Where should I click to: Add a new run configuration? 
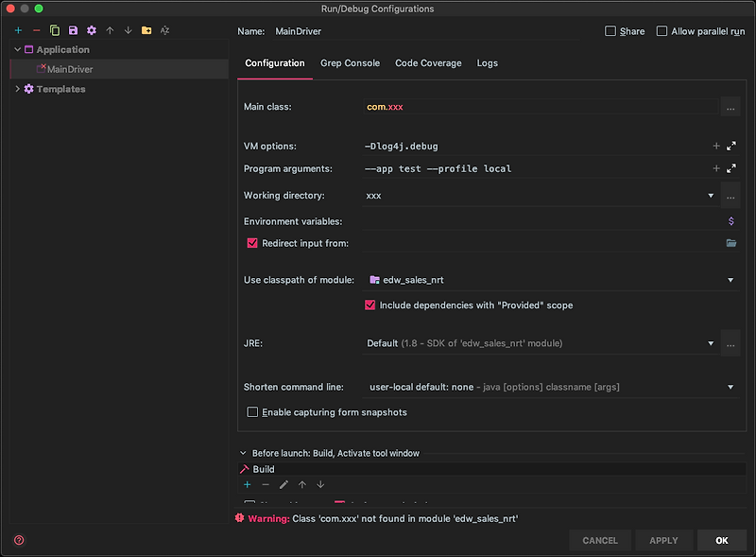[18, 30]
